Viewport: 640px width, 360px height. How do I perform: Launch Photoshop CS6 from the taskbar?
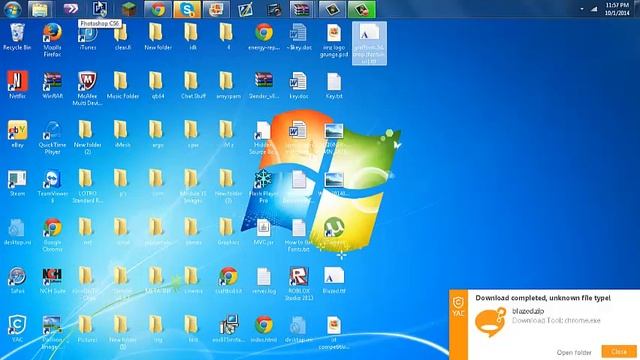(100, 9)
